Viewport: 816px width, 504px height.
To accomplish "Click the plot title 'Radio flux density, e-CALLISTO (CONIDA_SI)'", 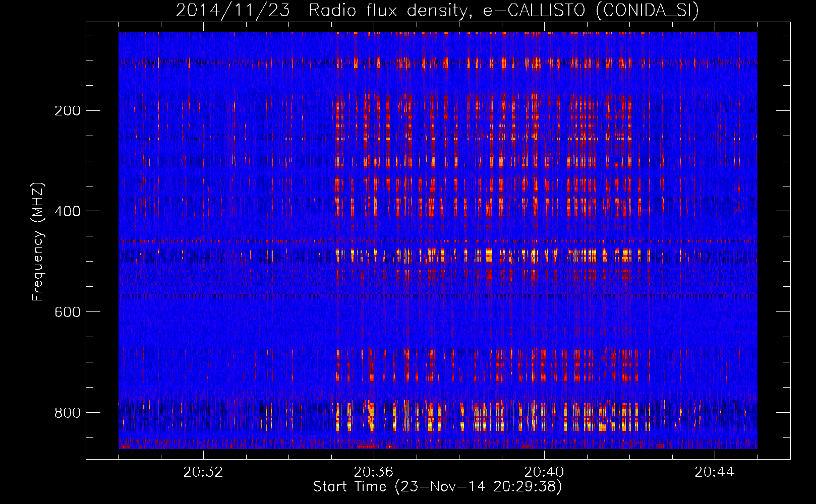I will point(503,10).
